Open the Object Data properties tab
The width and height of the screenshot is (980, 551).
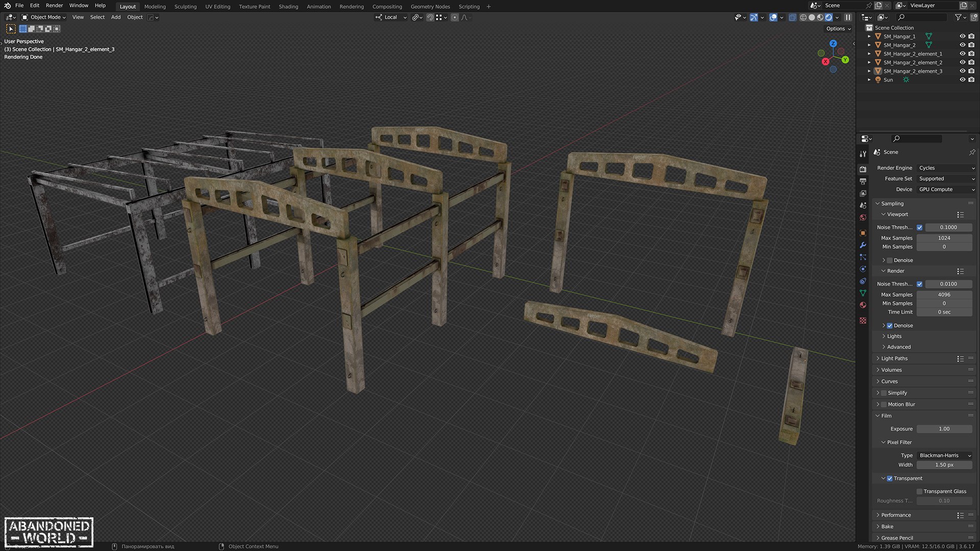[863, 293]
